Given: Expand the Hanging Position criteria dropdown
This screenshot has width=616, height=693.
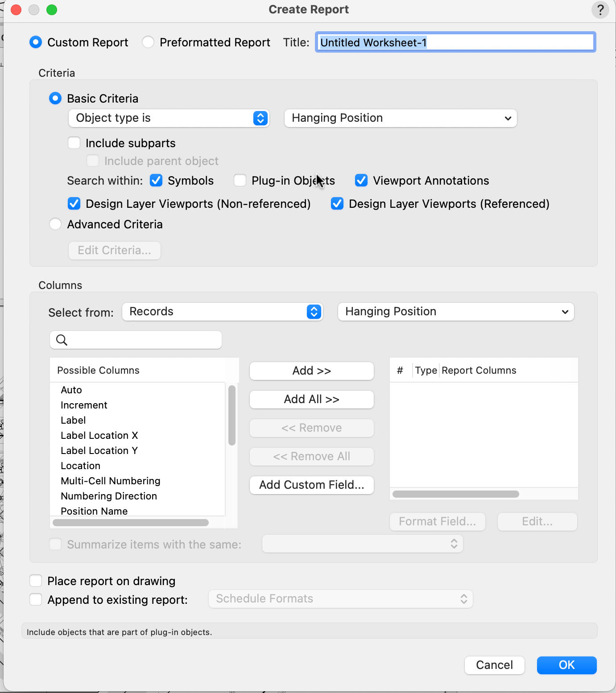Looking at the screenshot, I should (400, 118).
